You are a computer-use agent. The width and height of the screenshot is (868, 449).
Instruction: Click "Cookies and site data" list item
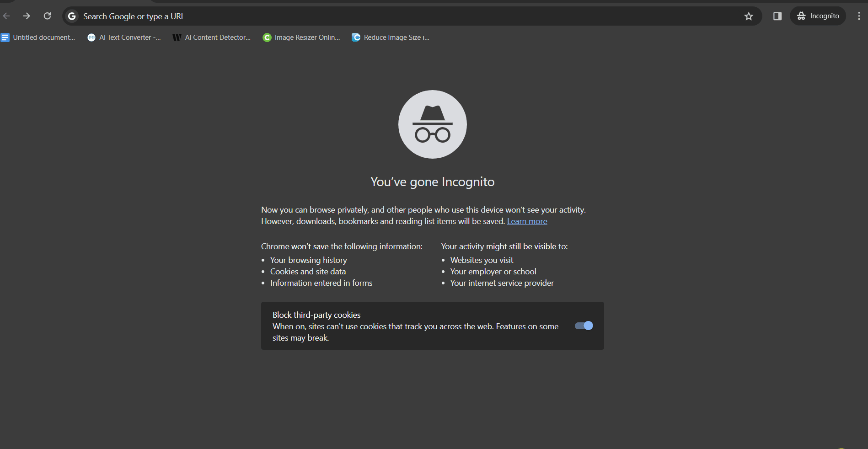[x=308, y=272]
